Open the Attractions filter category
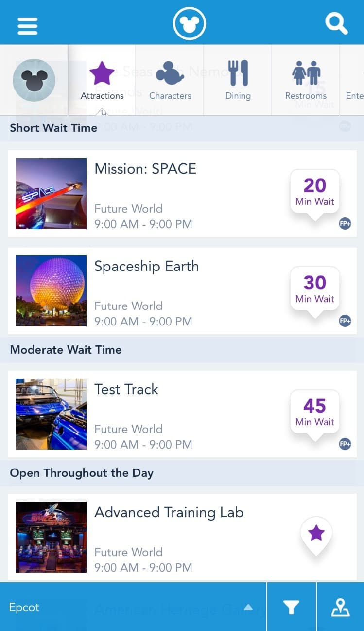 click(x=102, y=80)
